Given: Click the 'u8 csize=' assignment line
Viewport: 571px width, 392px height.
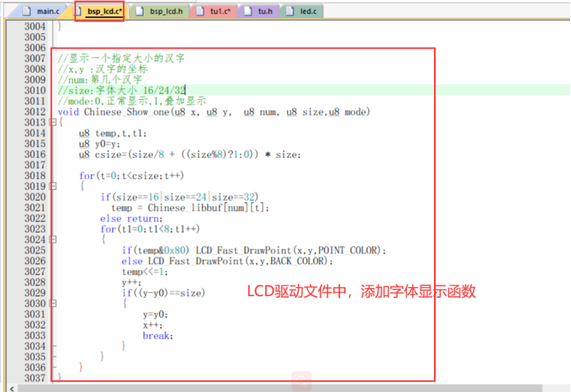Looking at the screenshot, I should pyautogui.click(x=190, y=154).
